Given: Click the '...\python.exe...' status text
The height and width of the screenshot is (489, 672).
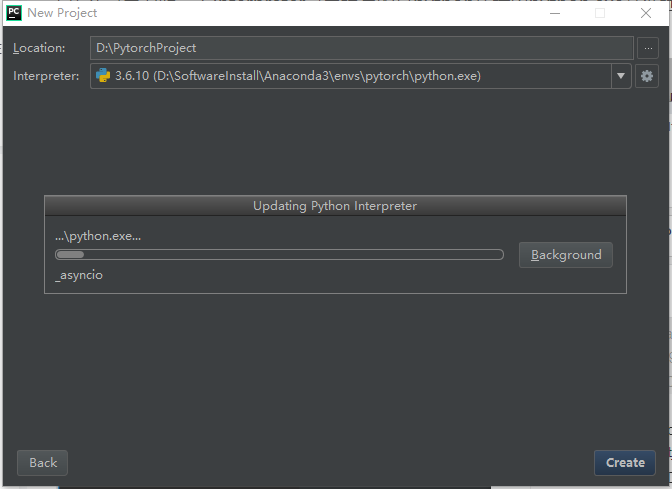Looking at the screenshot, I should 98,236.
